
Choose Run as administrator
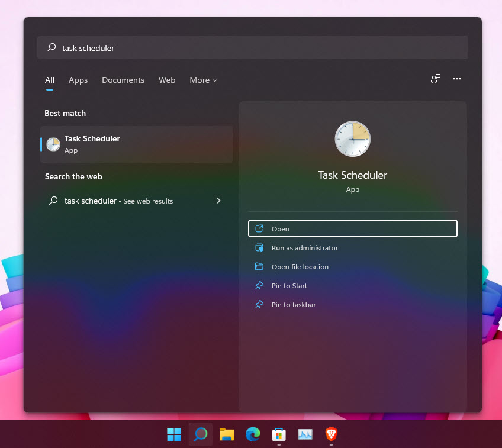352,248
